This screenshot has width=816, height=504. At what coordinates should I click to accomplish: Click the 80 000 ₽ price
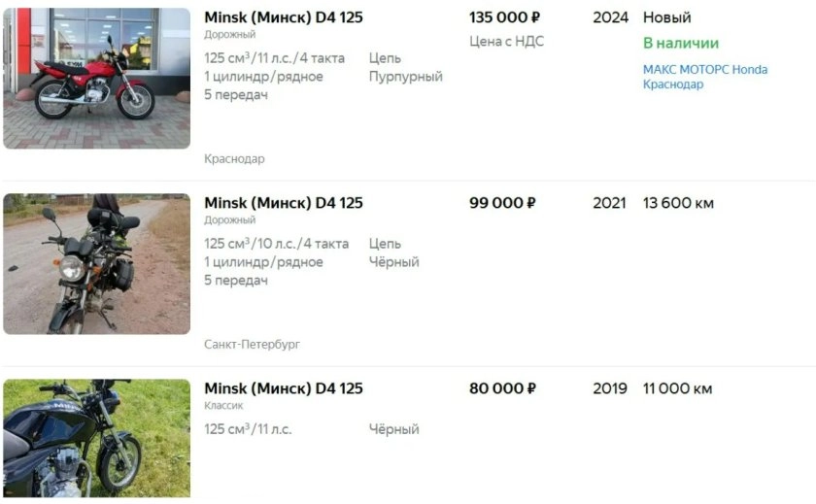click(502, 388)
